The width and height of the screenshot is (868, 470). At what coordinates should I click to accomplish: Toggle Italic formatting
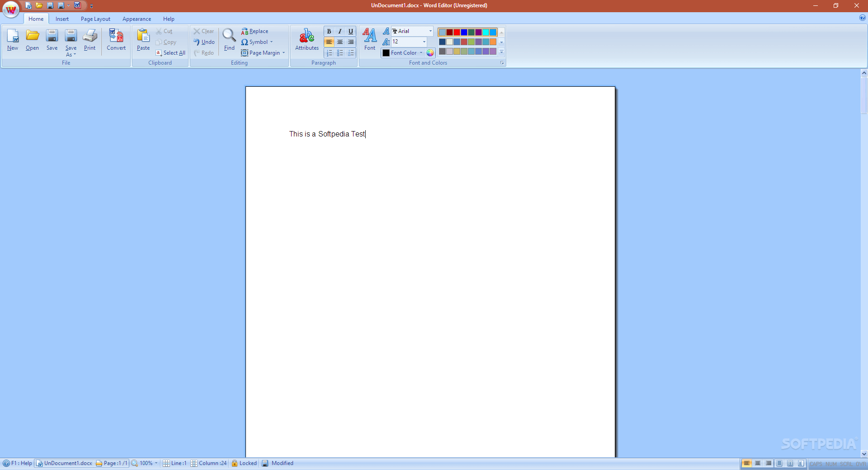340,31
